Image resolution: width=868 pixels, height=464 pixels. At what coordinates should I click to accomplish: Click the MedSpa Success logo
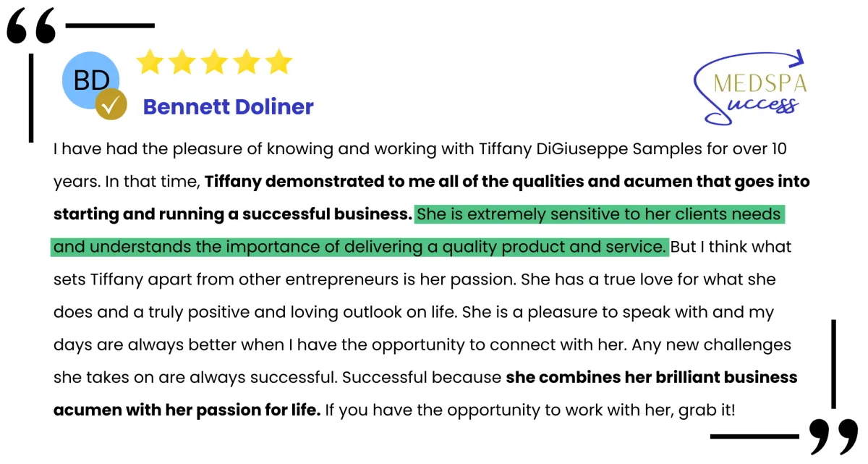tap(750, 88)
